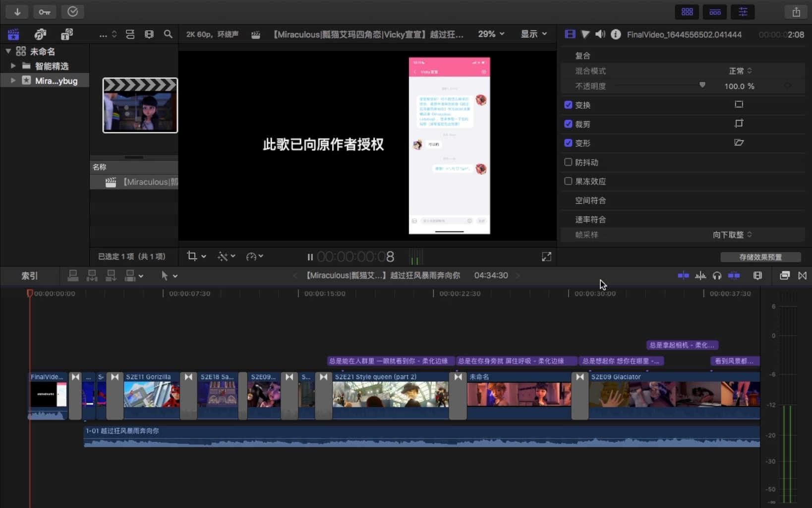Click the viewer fullscreen icon
The width and height of the screenshot is (812, 508).
coord(546,256)
